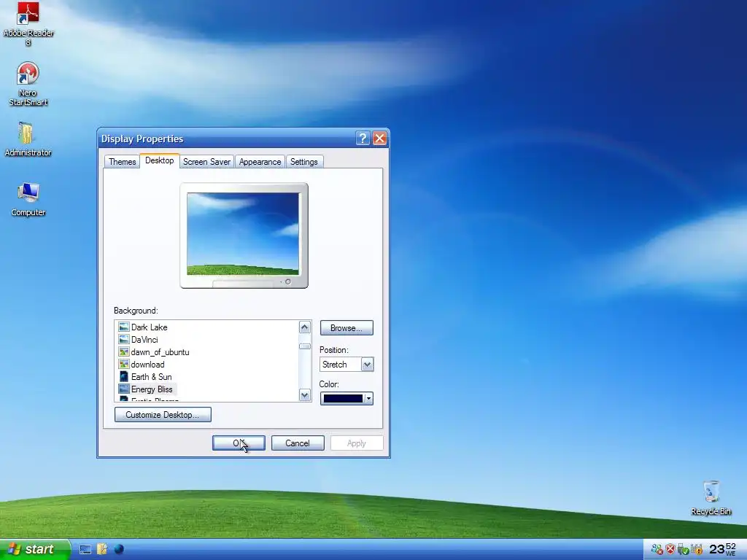Click the background list scroll up arrow
This screenshot has height=560, width=747.
pos(305,327)
